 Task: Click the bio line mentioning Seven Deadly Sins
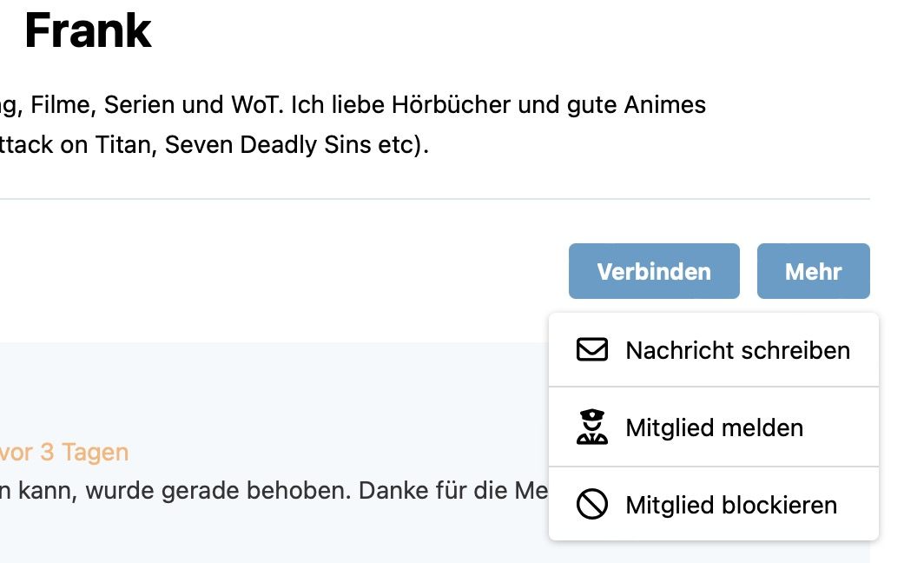pos(214,144)
